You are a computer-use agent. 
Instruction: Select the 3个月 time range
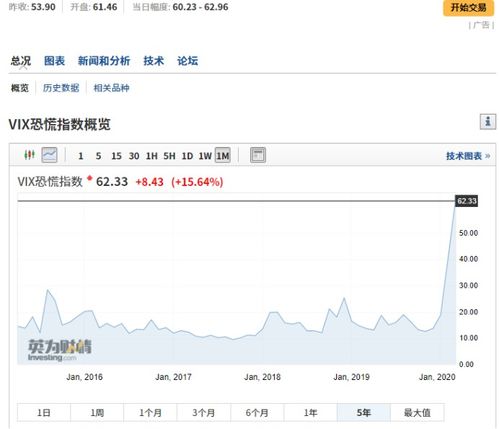(204, 413)
